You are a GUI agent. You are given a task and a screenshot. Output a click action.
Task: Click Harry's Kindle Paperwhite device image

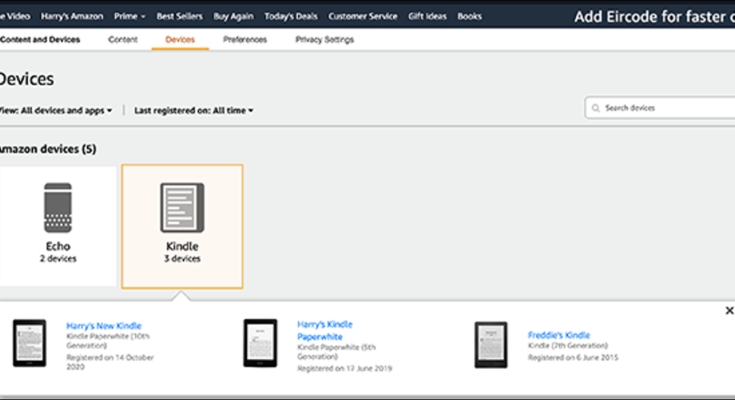point(260,345)
